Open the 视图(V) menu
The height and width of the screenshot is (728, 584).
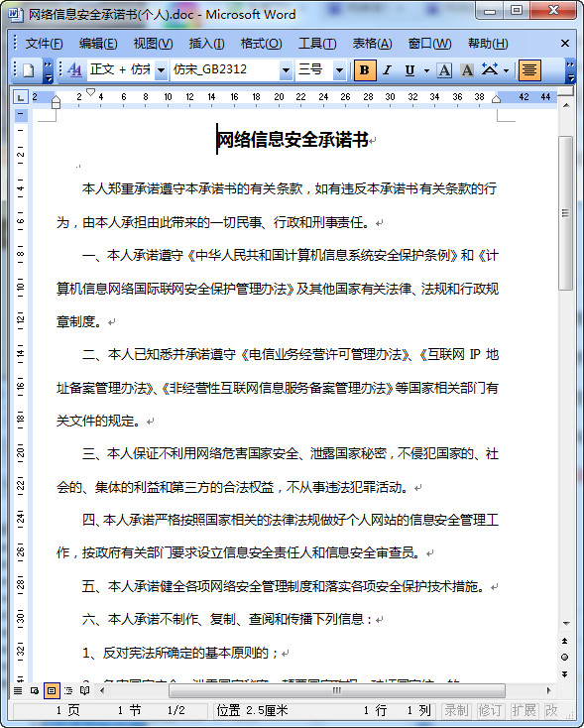coord(153,44)
